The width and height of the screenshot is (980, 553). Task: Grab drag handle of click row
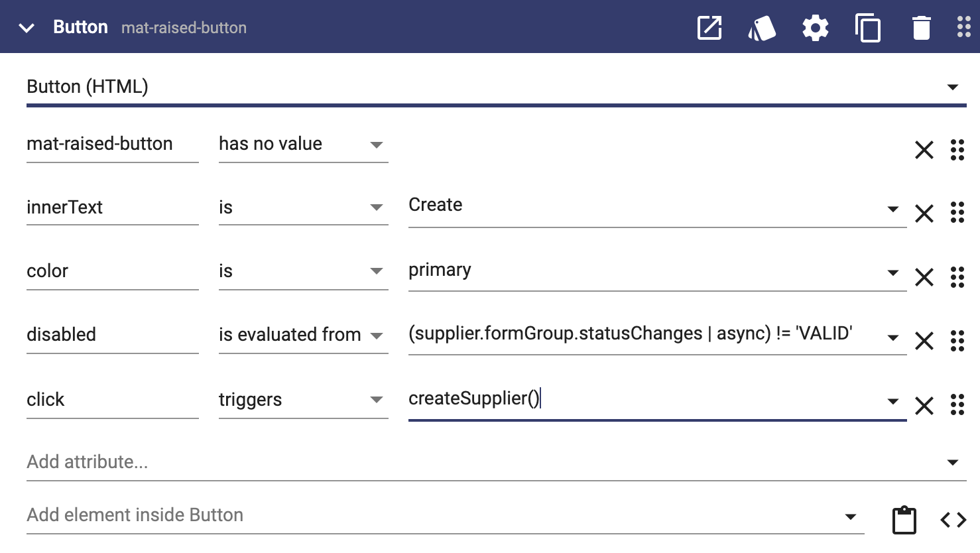point(957,404)
